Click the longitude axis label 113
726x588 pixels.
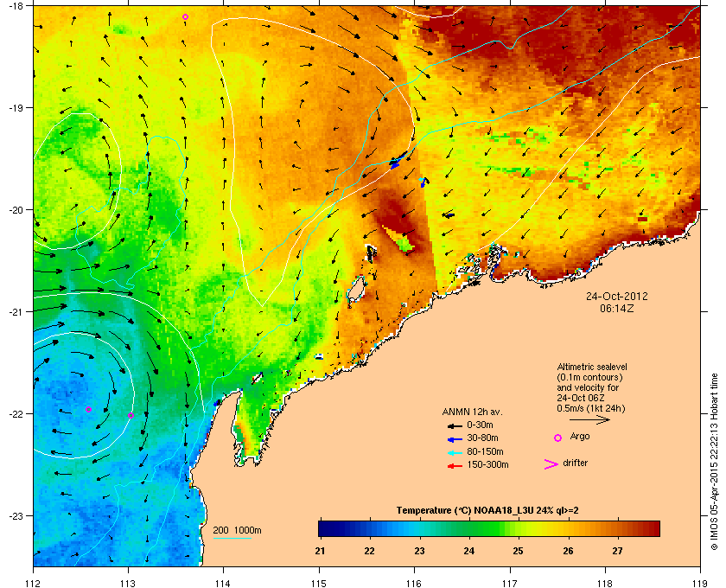[128, 583]
